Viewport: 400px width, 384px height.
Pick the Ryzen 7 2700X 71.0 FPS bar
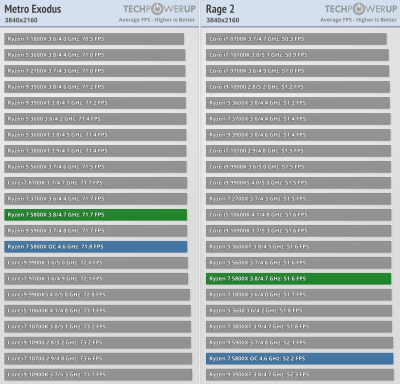(x=95, y=71)
